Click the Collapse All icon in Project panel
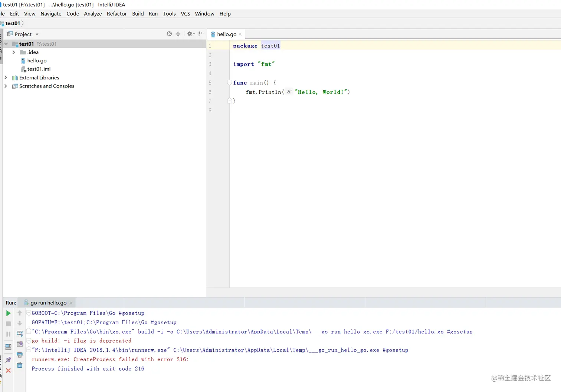Image resolution: width=561 pixels, height=392 pixels. tap(178, 34)
